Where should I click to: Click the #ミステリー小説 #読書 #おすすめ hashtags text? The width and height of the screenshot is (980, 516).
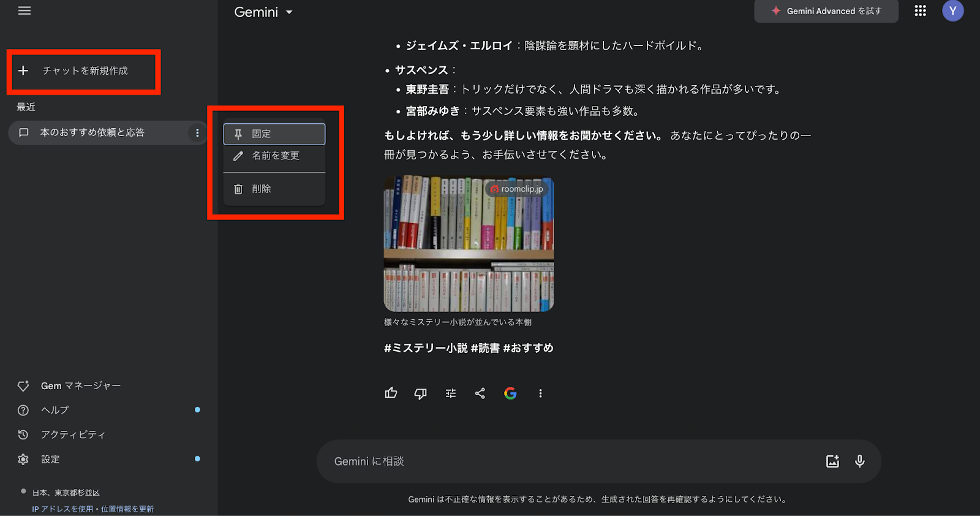pyautogui.click(x=469, y=349)
